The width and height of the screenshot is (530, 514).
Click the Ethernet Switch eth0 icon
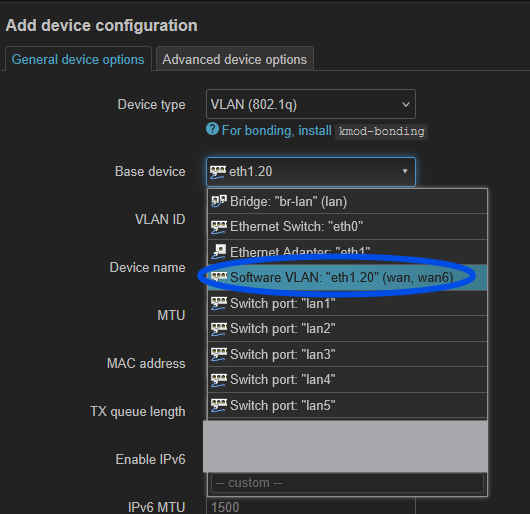(x=219, y=227)
